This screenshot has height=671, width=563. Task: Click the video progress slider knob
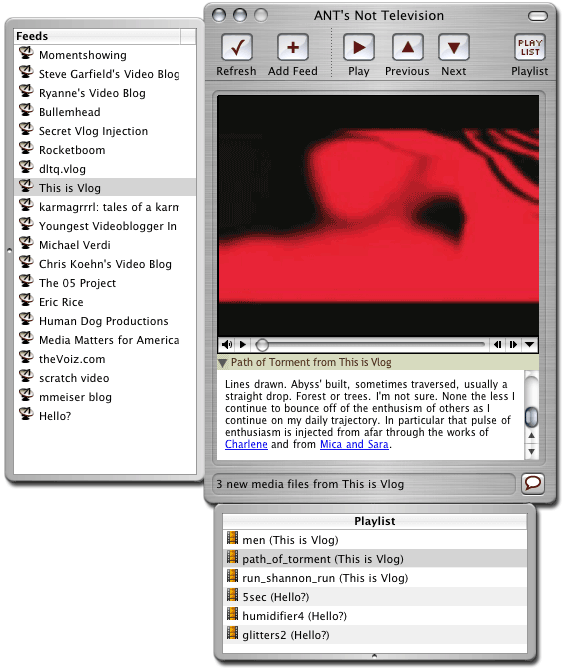[262, 344]
